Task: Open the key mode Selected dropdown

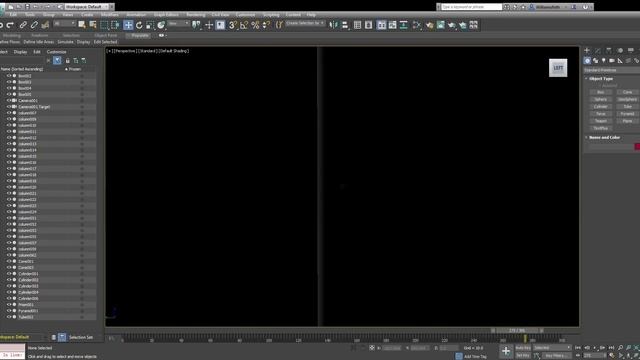Action: [x=552, y=348]
